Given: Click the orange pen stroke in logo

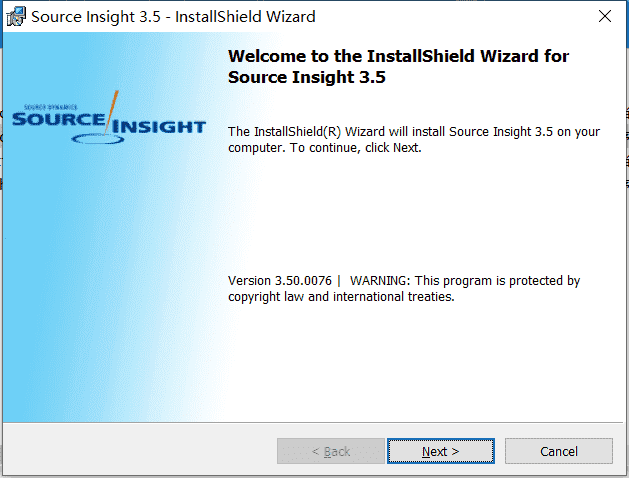Looking at the screenshot, I should [x=112, y=113].
